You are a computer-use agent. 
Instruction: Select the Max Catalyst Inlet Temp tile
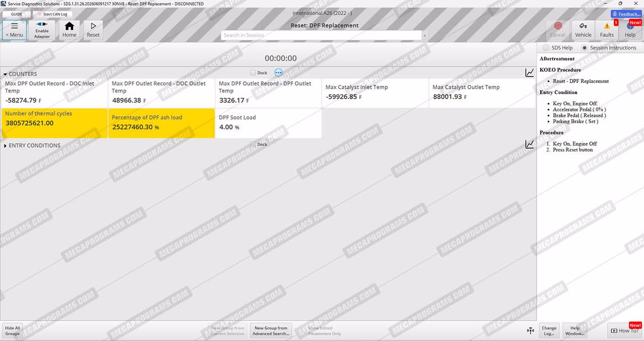375,93
